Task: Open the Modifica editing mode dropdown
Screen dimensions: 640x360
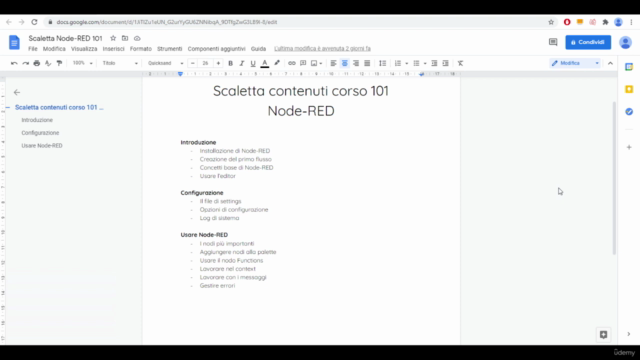Action: [575, 63]
